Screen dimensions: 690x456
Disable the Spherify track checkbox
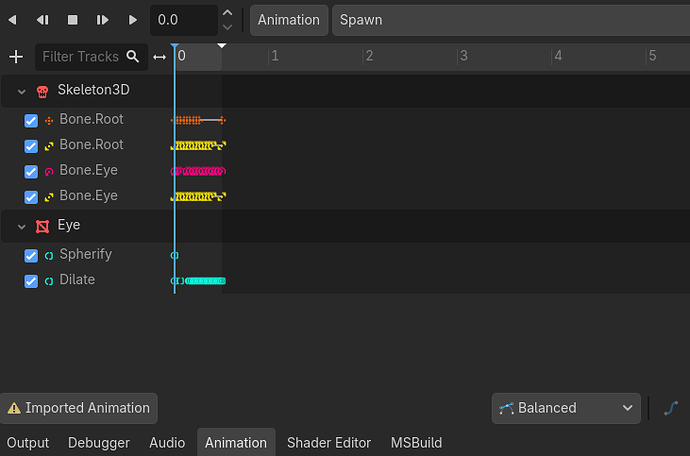point(31,256)
